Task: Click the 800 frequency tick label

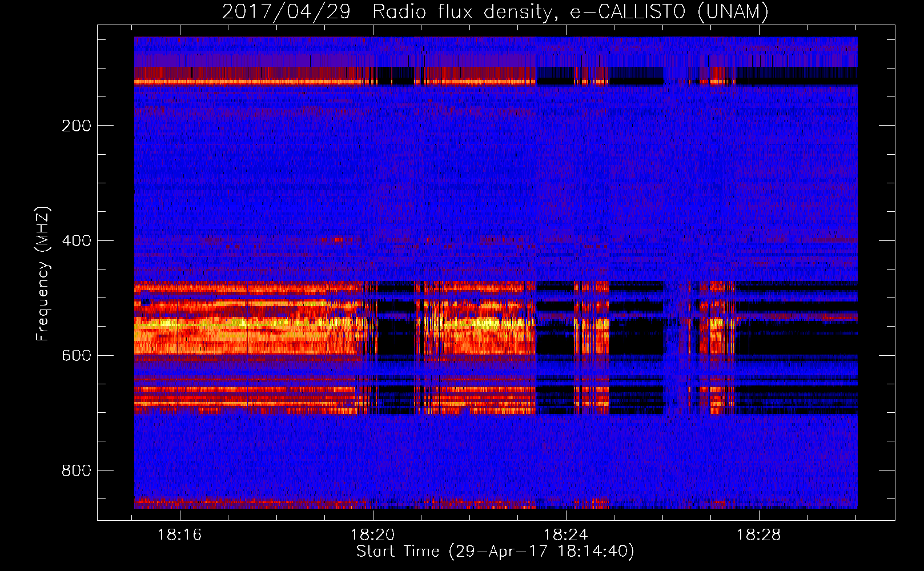Action: point(77,470)
